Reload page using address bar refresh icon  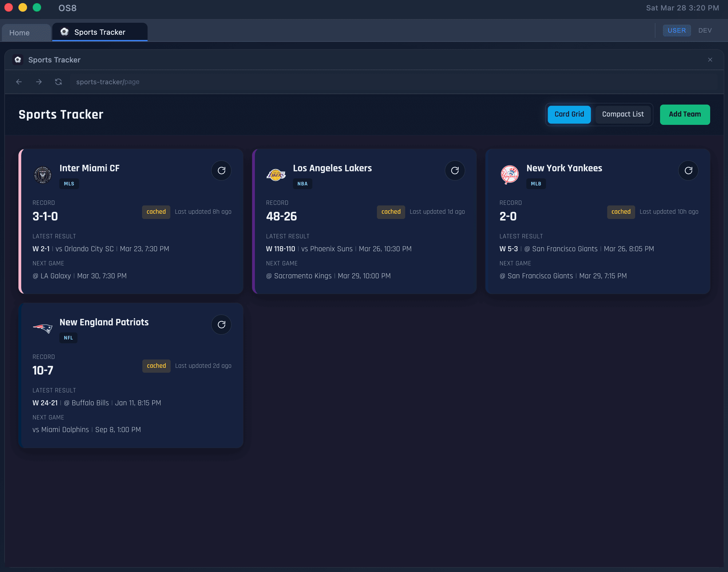pos(59,82)
